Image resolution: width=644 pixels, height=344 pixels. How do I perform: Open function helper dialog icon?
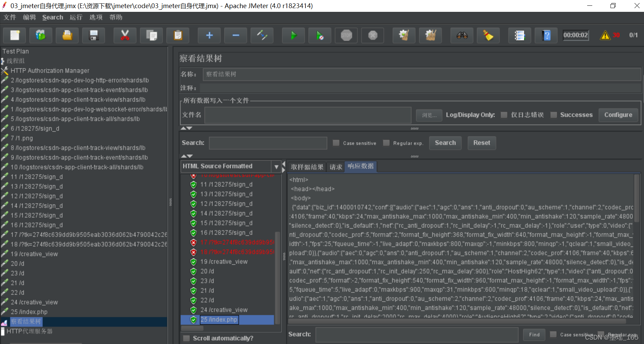tap(520, 35)
